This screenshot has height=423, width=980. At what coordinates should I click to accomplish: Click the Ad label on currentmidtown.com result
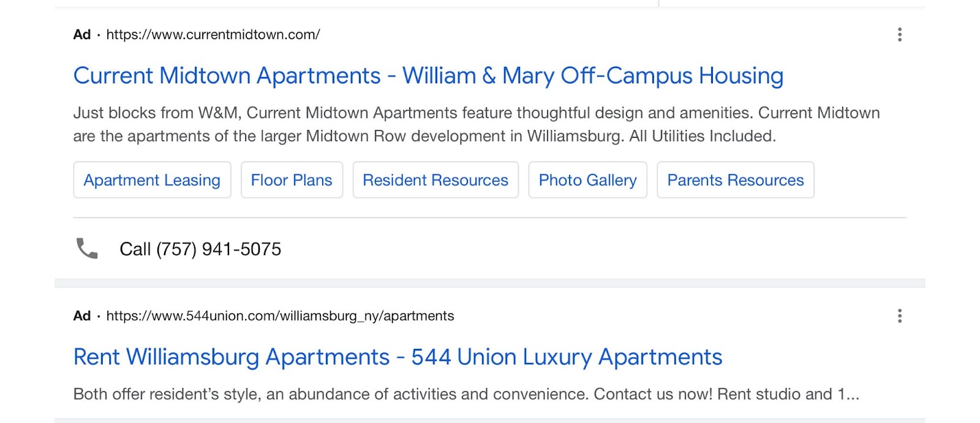pos(81,34)
